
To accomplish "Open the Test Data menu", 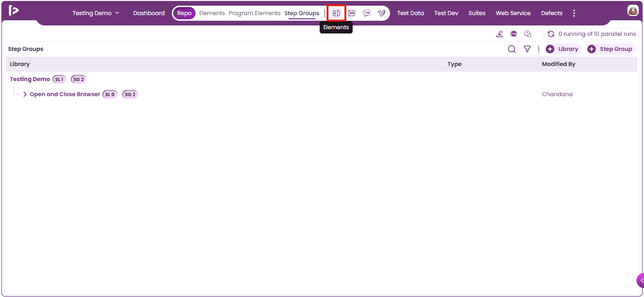I will click(x=410, y=13).
